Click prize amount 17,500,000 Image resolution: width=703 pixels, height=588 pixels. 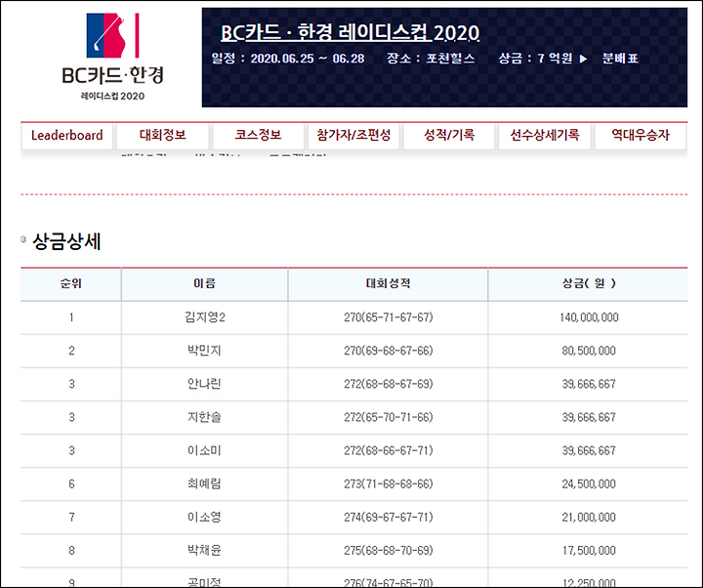[x=589, y=550]
